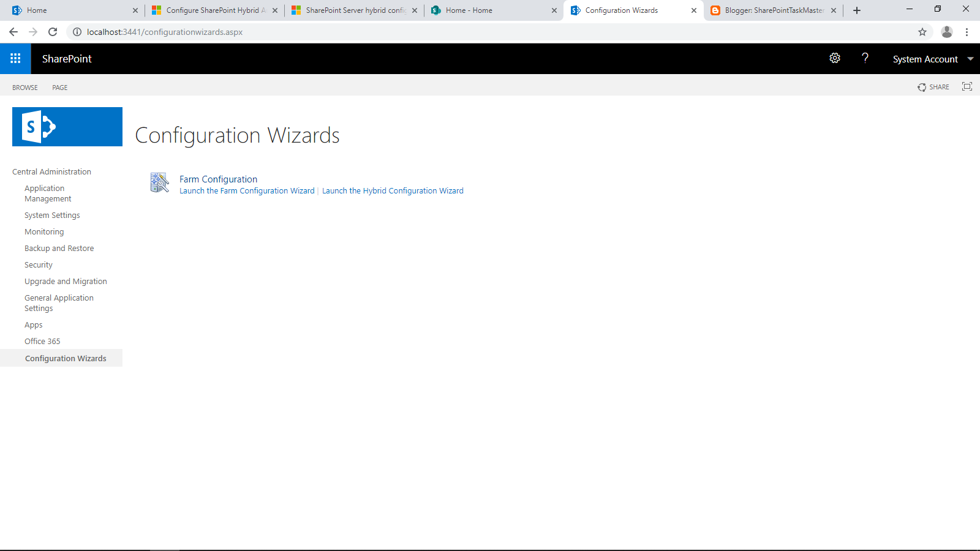Open the Office 365 section

[42, 342]
